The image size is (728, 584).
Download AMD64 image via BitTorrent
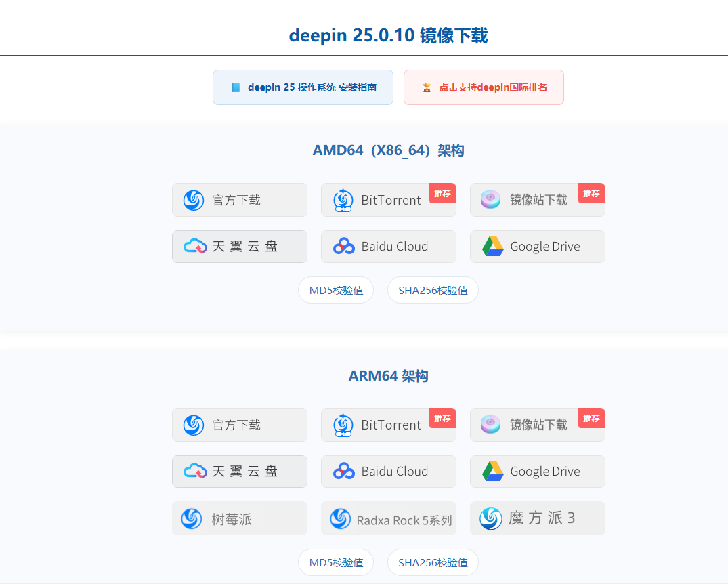point(389,200)
